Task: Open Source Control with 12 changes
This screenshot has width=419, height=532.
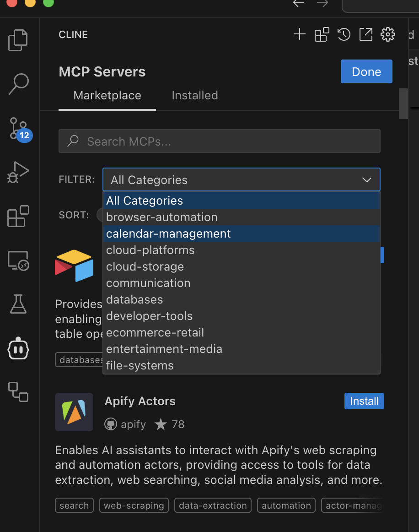Action: tap(18, 128)
